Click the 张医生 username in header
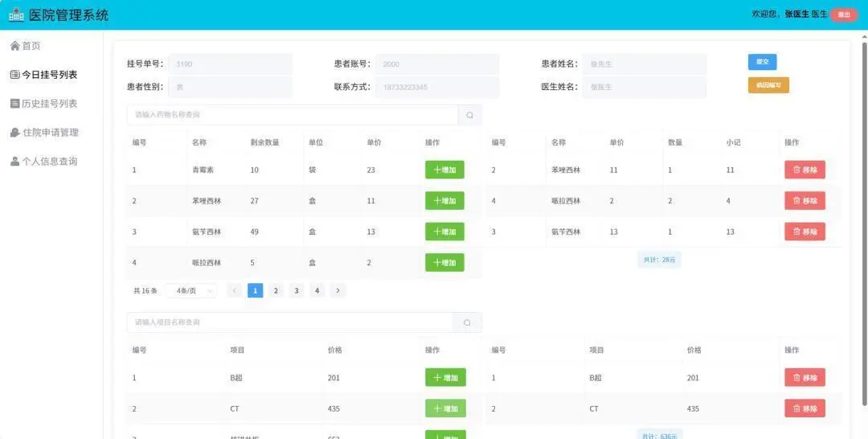The height and width of the screenshot is (439, 868). [797, 14]
